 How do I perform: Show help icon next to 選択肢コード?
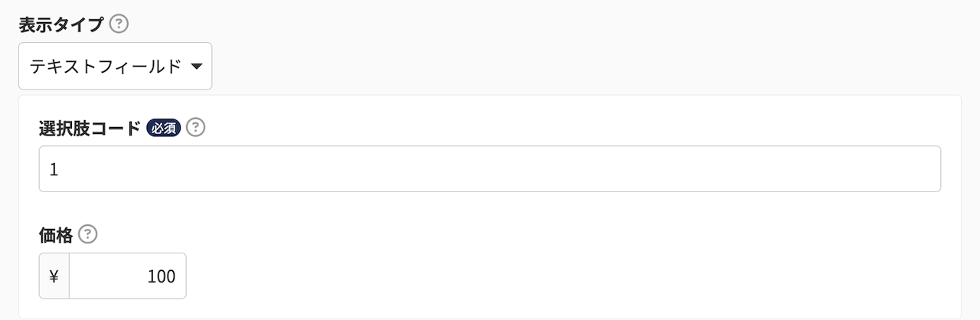tap(196, 128)
